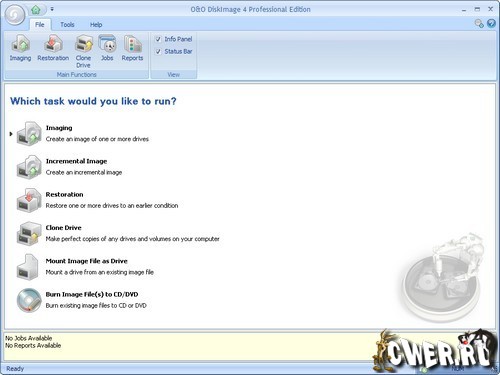500x375 pixels.
Task: Uncheck the Info Panel checkbox
Action: click(x=158, y=39)
